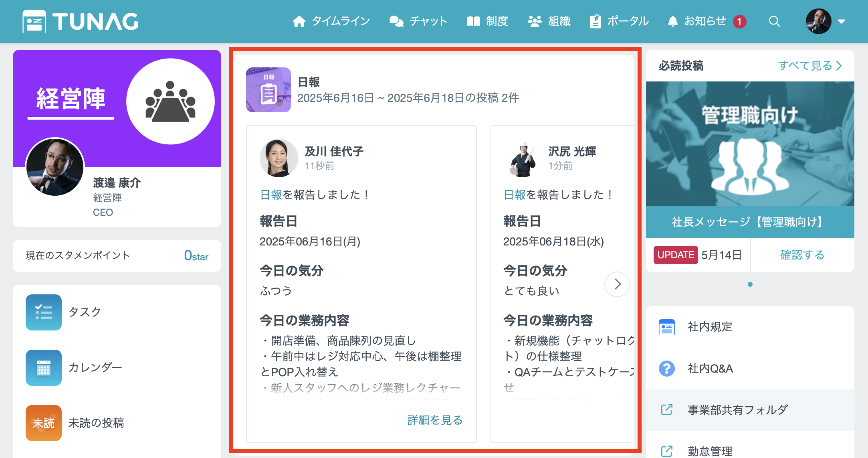Click the タスク label
This screenshot has height=458, width=868.
(85, 312)
